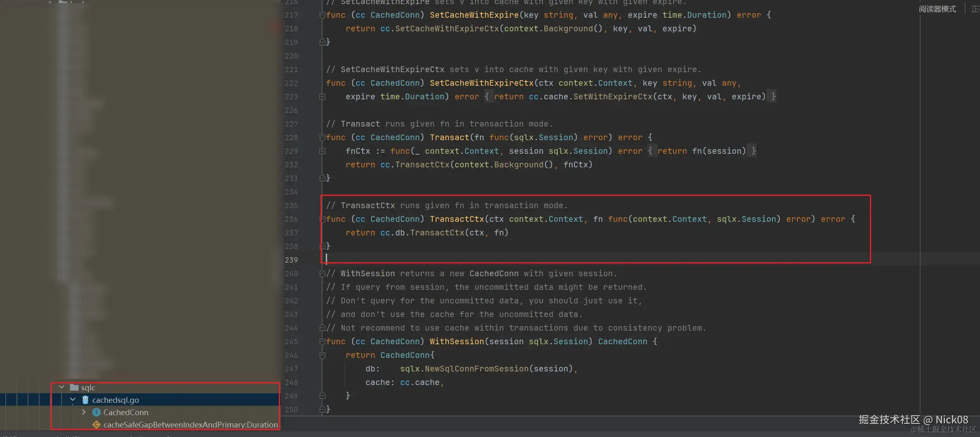The height and width of the screenshot is (437, 980).
Task: Click the SetCacheWithExpireCtx function name on line 222
Action: coord(481,83)
